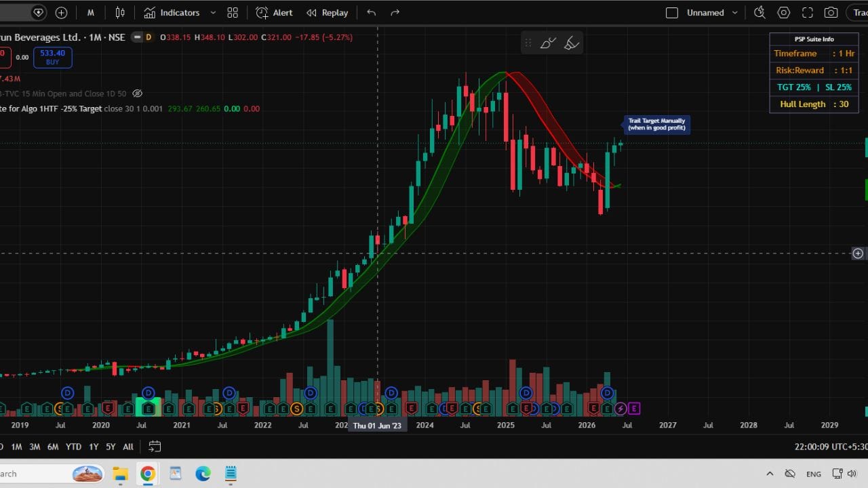Select the YTD time range

[73, 447]
